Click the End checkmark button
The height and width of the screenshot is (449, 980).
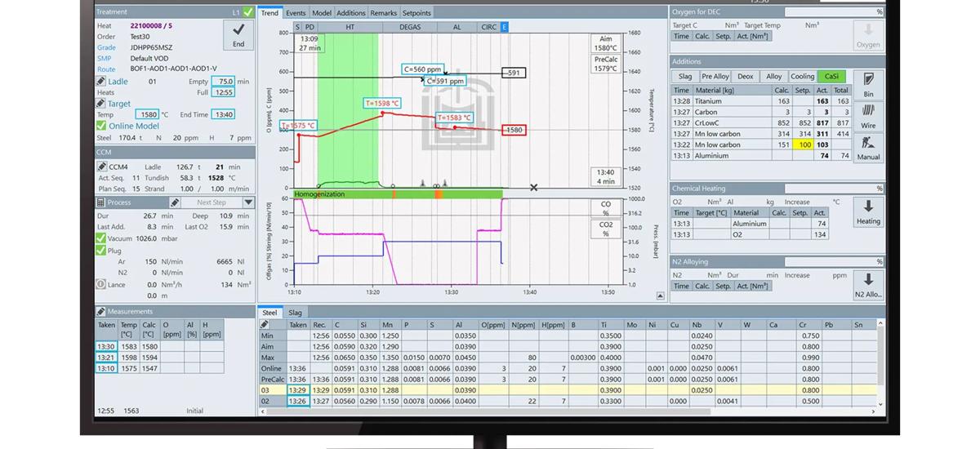point(238,37)
